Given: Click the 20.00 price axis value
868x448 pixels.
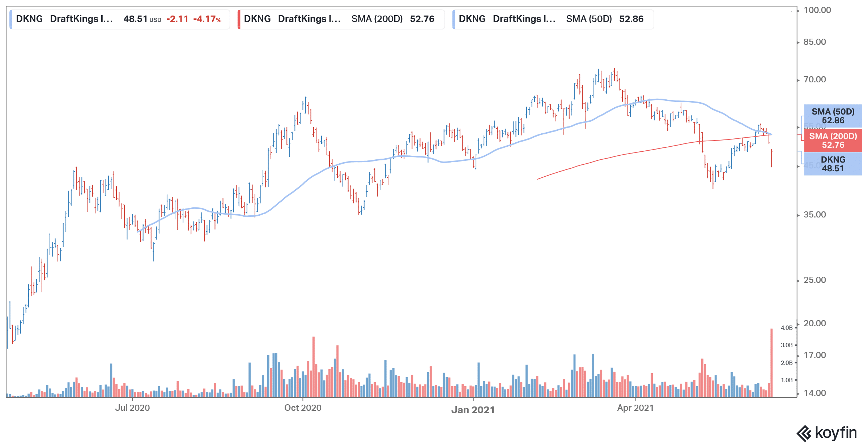Looking at the screenshot, I should tap(814, 323).
